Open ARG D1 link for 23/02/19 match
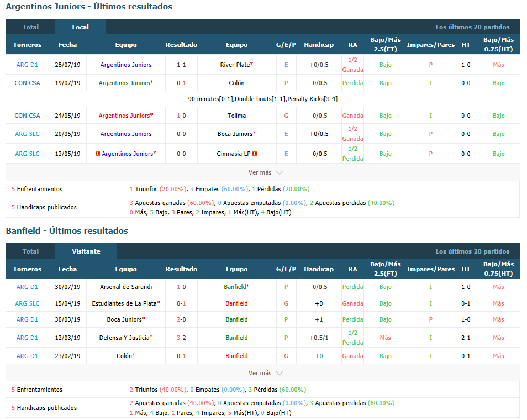The height and width of the screenshot is (420, 527). pyautogui.click(x=27, y=356)
